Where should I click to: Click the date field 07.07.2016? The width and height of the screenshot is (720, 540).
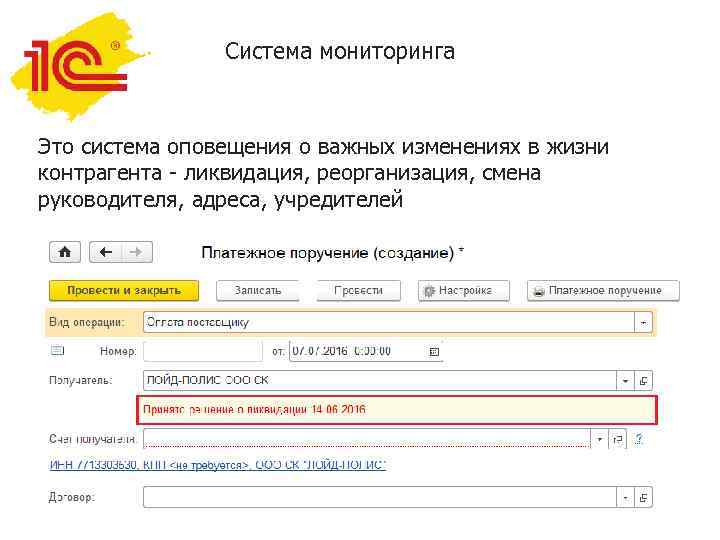point(357,351)
